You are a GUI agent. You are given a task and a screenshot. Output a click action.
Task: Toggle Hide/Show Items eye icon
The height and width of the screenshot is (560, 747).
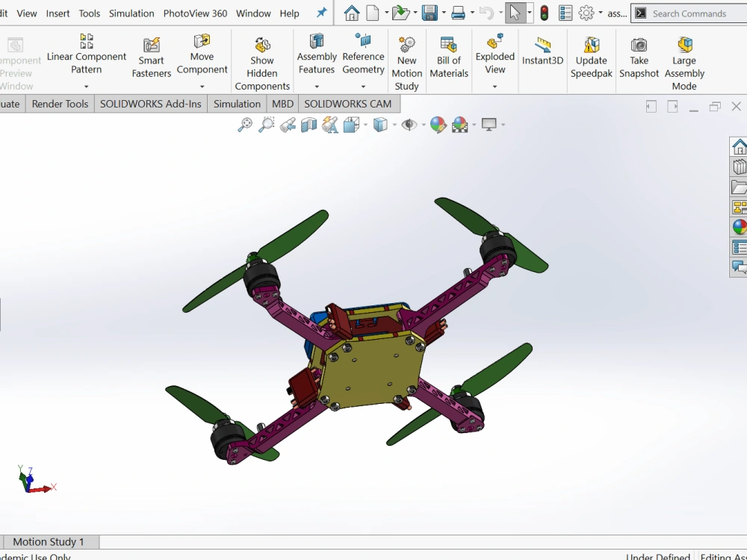[409, 125]
